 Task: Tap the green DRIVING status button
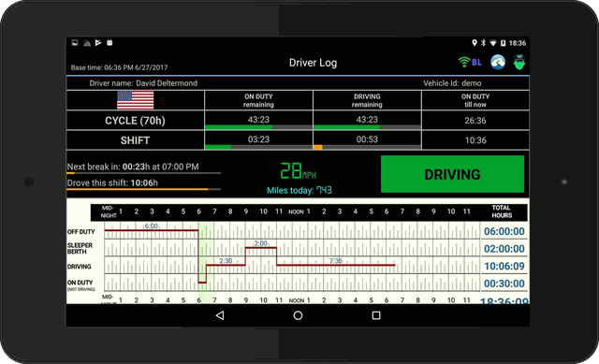pyautogui.click(x=452, y=174)
